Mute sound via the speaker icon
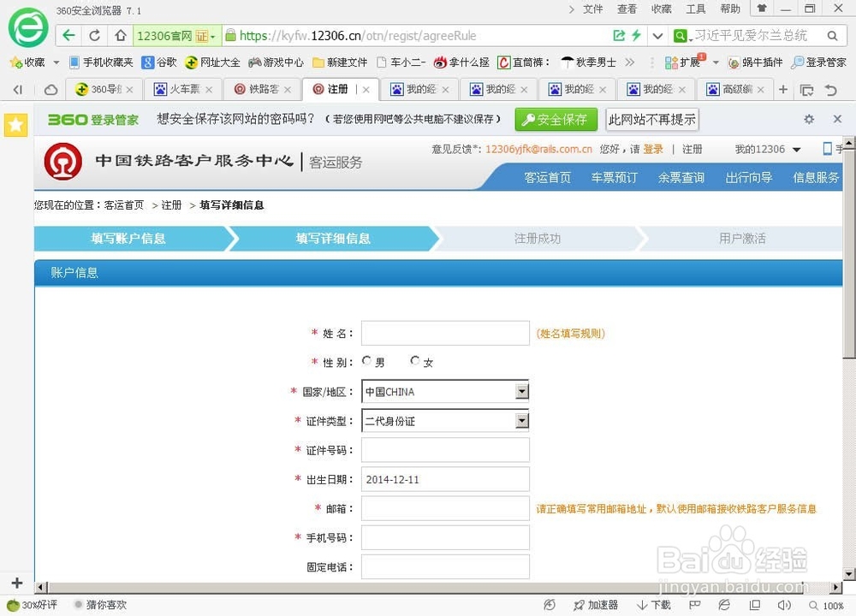 [784, 605]
